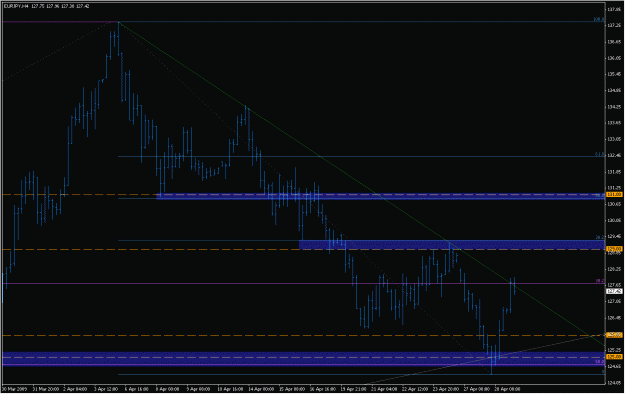Click the 14 Apr 00:00 time label
The width and height of the screenshot is (625, 394).
(x=262, y=389)
